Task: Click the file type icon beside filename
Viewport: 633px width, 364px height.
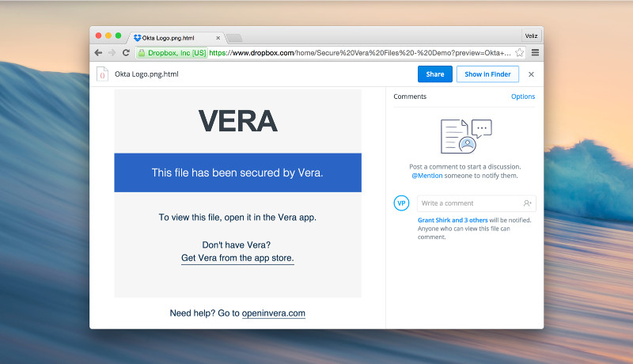Action: tap(103, 74)
